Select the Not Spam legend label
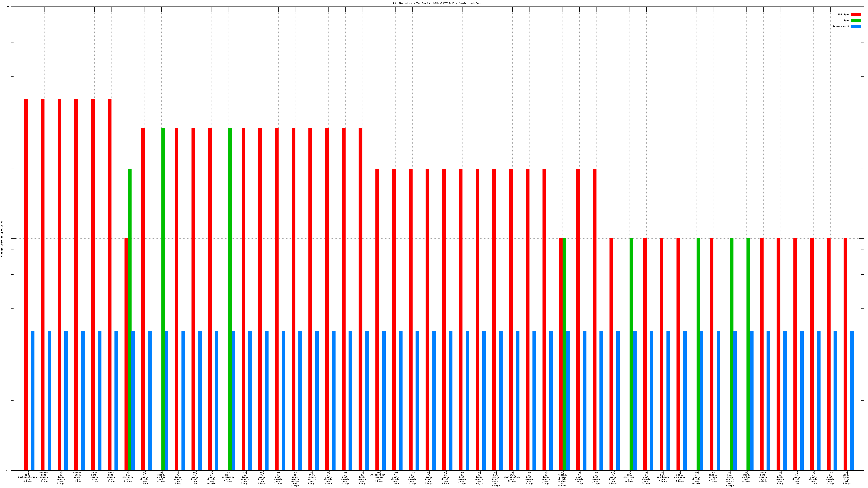The image size is (868, 488). pyautogui.click(x=844, y=14)
